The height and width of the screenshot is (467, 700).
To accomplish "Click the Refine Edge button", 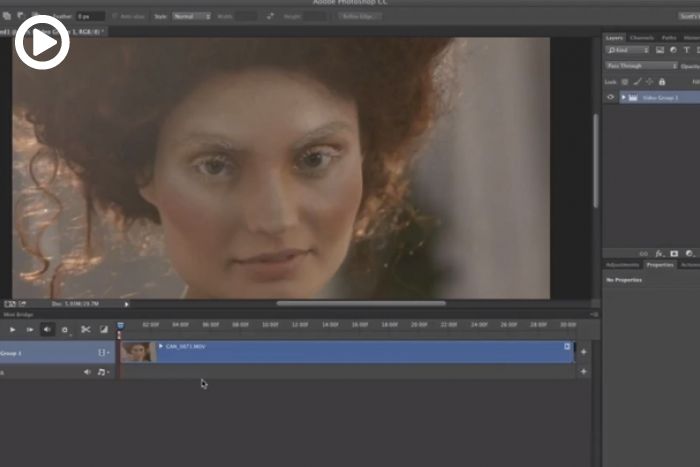I will coord(360,16).
